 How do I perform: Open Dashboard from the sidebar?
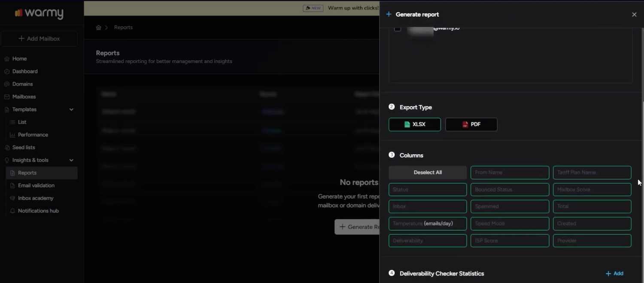[x=25, y=71]
